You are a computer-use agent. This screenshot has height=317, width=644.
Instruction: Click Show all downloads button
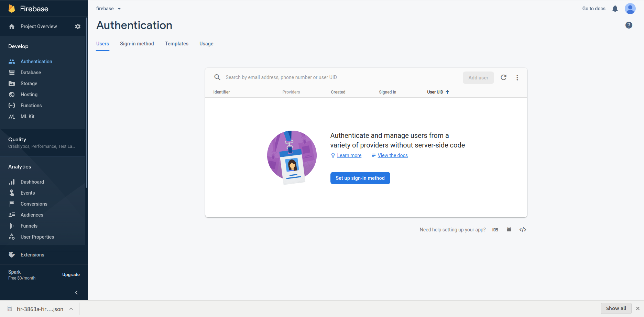tap(616, 308)
